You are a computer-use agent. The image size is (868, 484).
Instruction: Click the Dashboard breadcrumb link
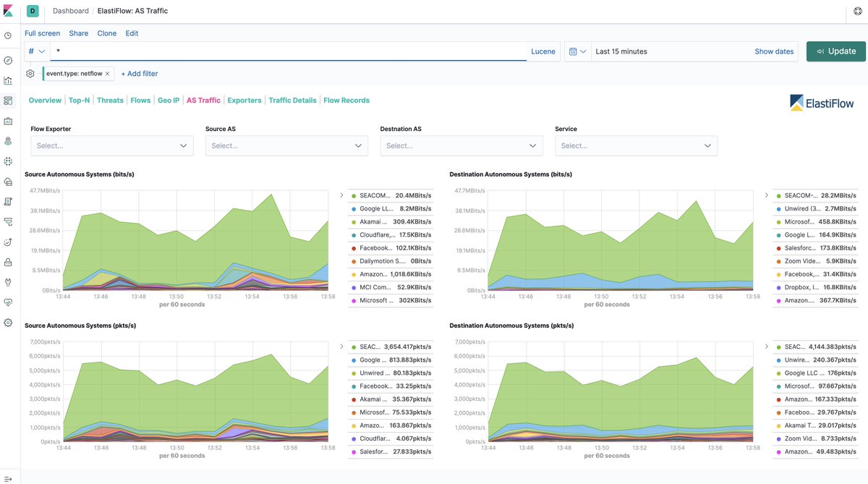[71, 11]
